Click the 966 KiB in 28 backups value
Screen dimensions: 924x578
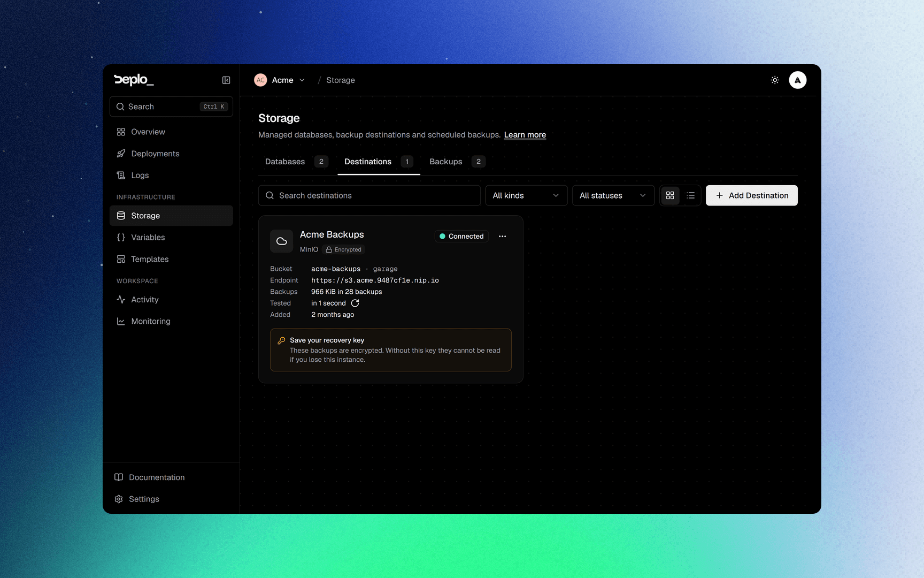point(346,292)
